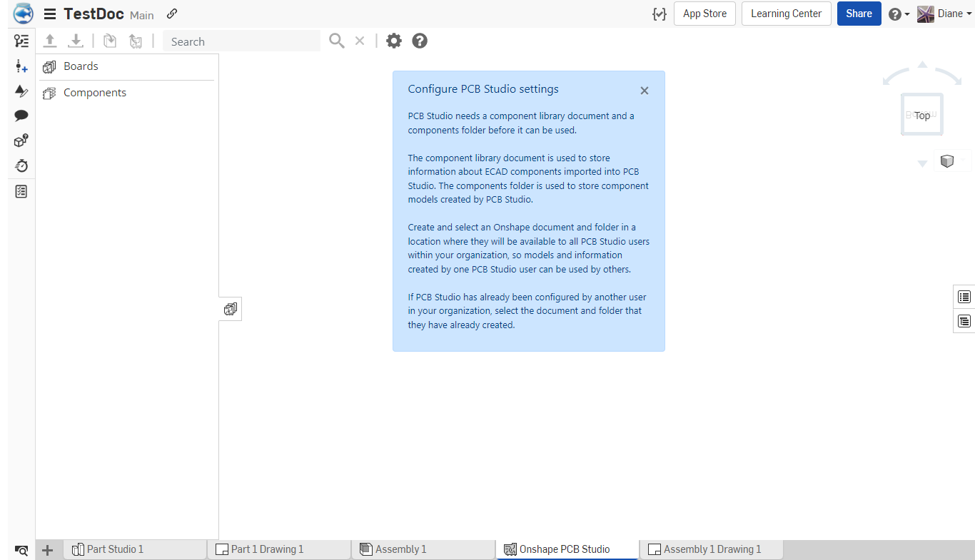Open the Learning Center
Screen dimensions: 975x560
click(x=786, y=14)
